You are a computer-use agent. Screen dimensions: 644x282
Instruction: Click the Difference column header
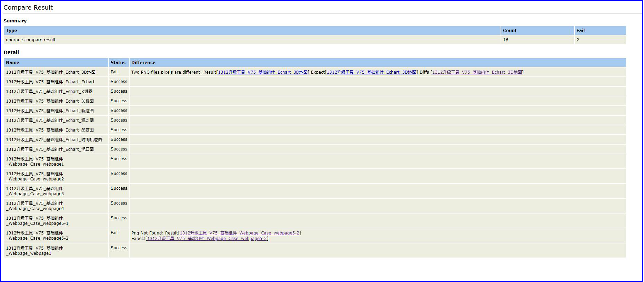pyautogui.click(x=143, y=63)
